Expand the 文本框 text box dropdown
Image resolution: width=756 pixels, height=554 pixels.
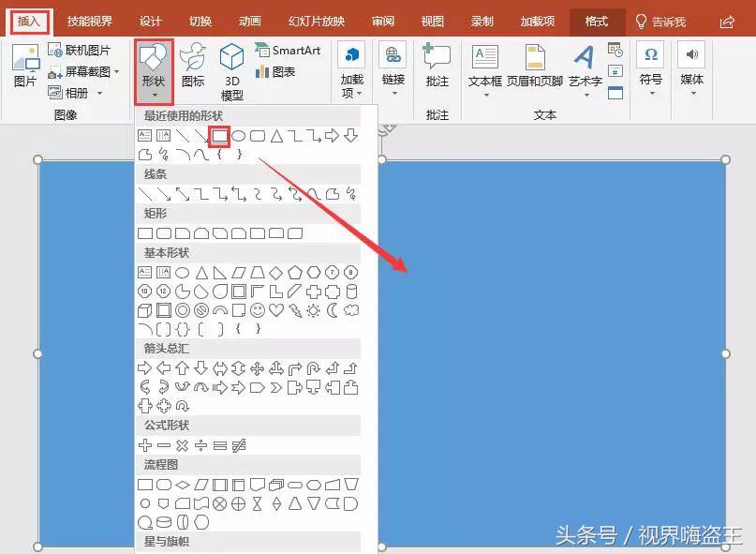click(485, 70)
